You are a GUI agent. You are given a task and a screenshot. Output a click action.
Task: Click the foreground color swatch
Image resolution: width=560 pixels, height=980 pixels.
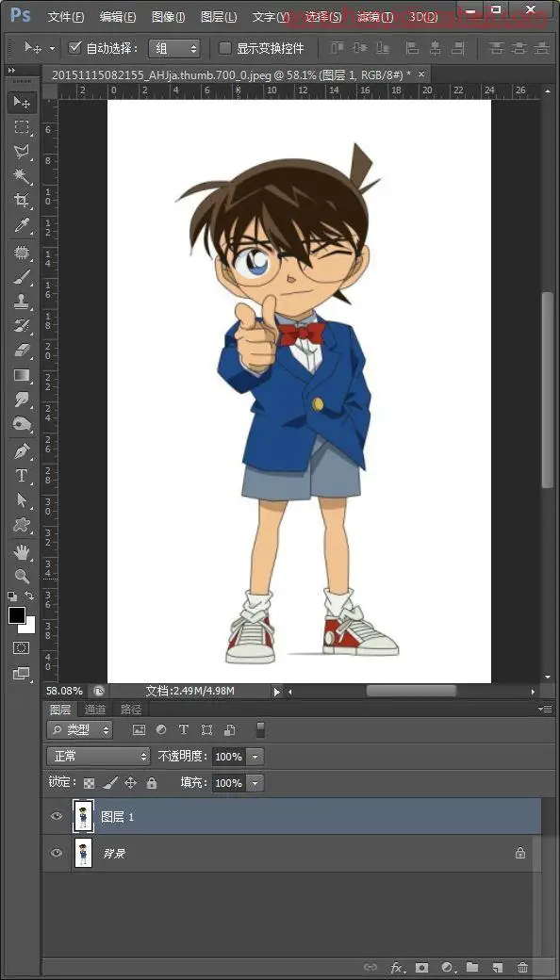click(16, 615)
